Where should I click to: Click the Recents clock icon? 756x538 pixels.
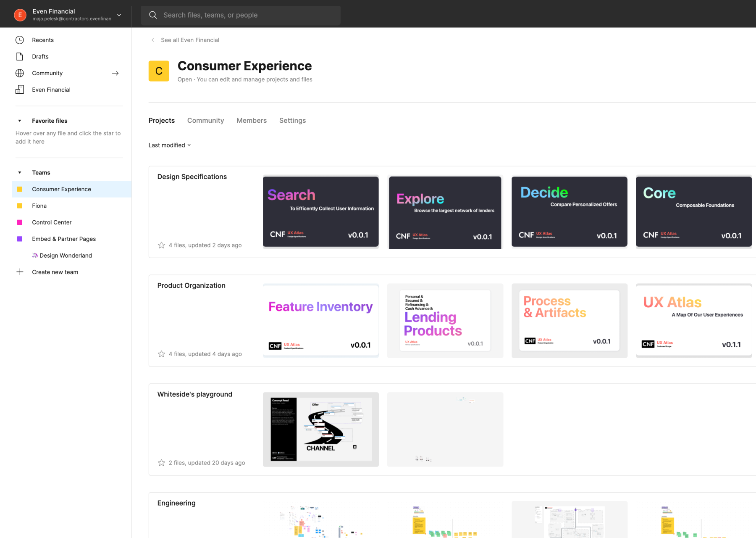coord(20,40)
